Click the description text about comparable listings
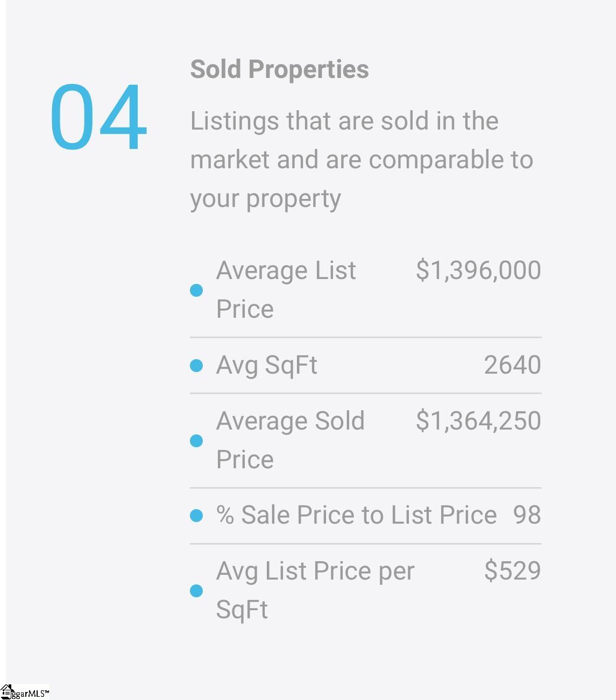The image size is (616, 700). tap(362, 160)
